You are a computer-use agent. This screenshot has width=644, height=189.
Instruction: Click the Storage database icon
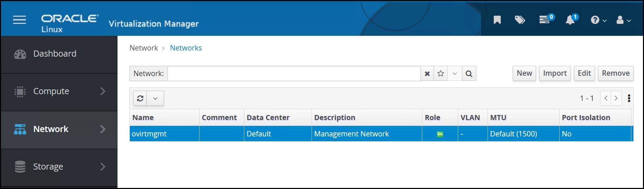(20, 166)
